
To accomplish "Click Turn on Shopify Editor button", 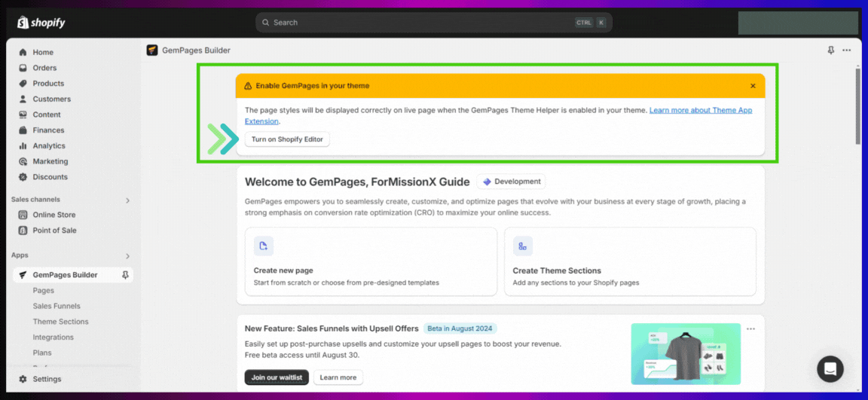I will (287, 139).
